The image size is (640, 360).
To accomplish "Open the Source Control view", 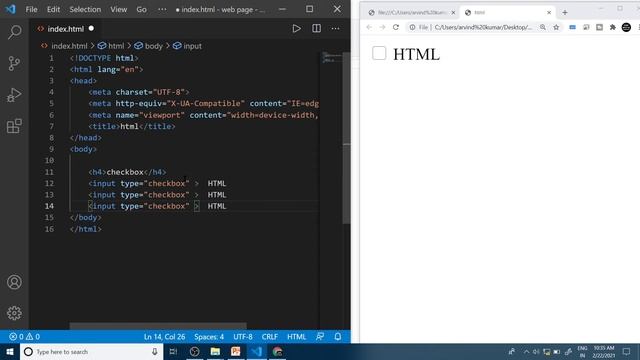I will (x=14, y=63).
